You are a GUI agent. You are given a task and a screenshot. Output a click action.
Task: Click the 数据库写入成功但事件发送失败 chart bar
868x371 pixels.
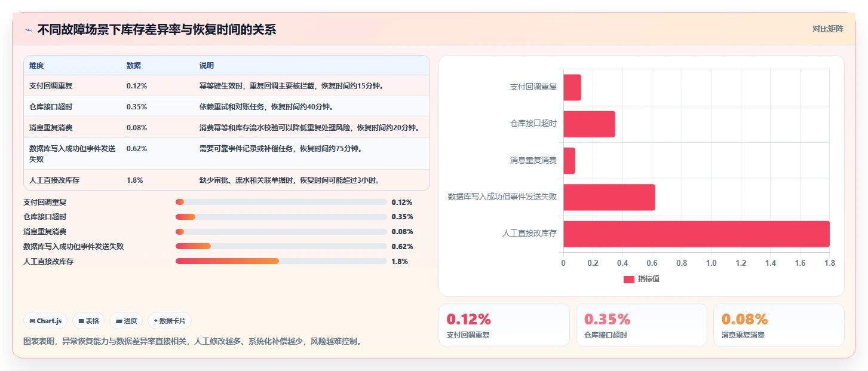pyautogui.click(x=609, y=197)
